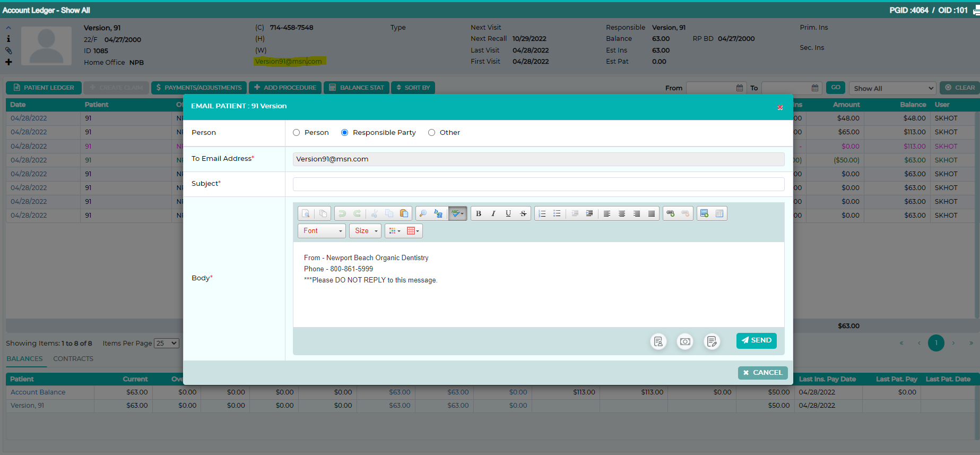This screenshot has width=980, height=455.
Task: Insert a numbered list in body
Action: click(542, 213)
